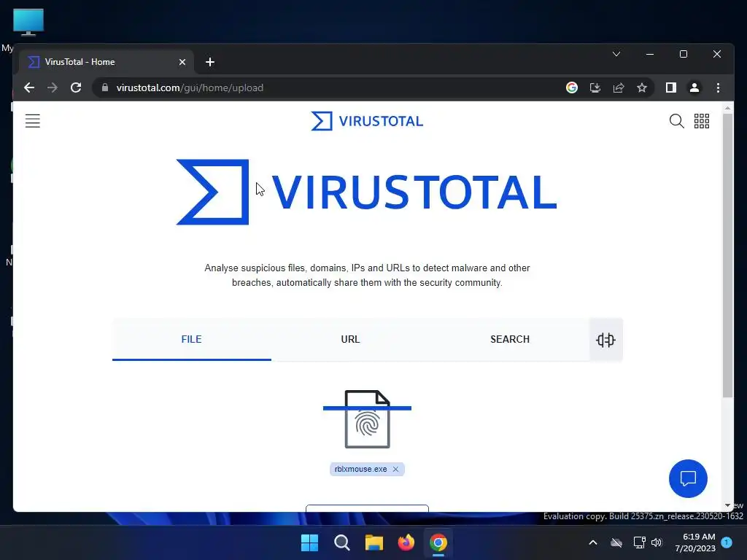This screenshot has width=747, height=560.
Task: Close the VirusTotal - Home tab
Action: [x=182, y=62]
